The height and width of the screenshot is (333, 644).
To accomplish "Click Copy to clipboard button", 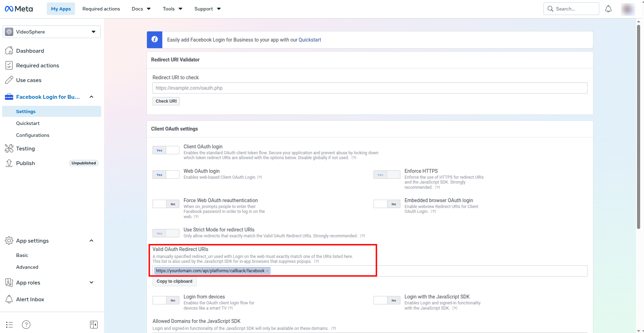I will pyautogui.click(x=175, y=281).
